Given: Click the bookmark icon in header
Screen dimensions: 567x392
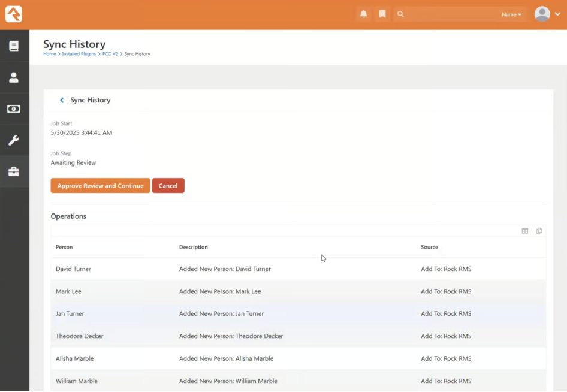Looking at the screenshot, I should coord(382,14).
